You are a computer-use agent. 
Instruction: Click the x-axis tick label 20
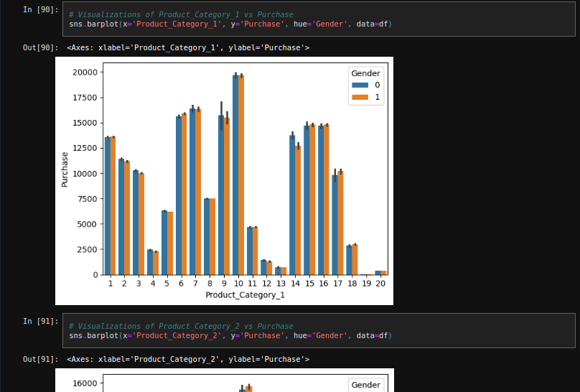click(380, 284)
